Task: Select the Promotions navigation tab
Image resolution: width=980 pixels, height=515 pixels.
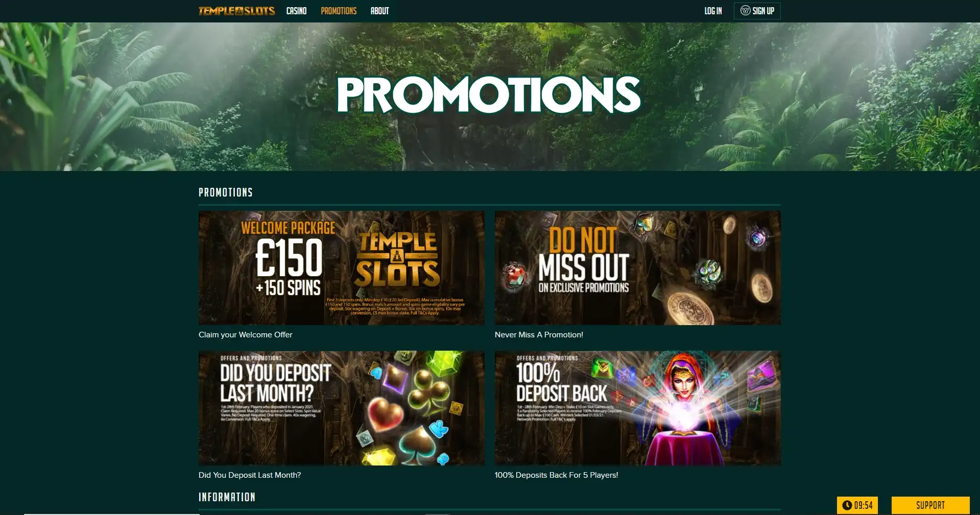Action: pyautogui.click(x=339, y=11)
